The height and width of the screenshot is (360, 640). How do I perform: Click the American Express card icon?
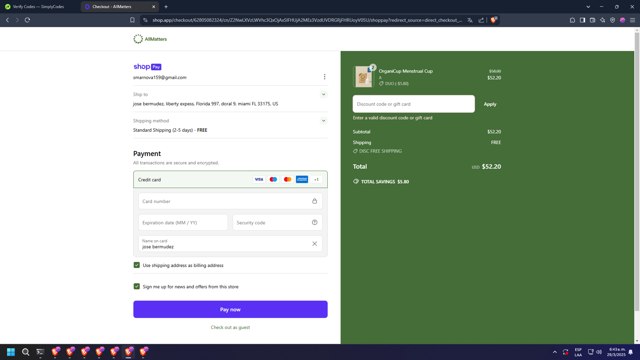pos(302,180)
